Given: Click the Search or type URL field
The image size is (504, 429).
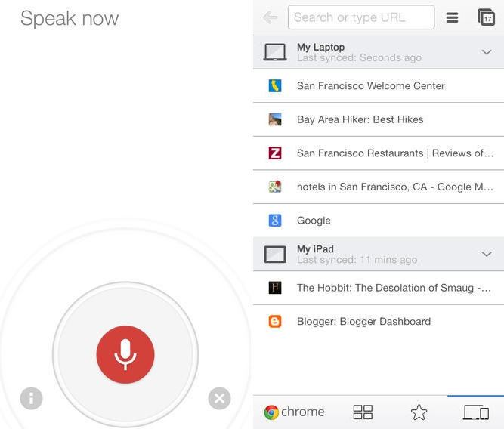Looking at the screenshot, I should point(361,17).
